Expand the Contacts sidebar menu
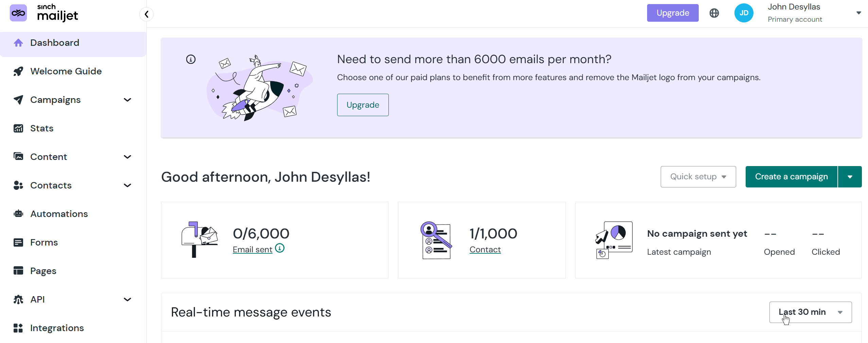 (x=127, y=185)
